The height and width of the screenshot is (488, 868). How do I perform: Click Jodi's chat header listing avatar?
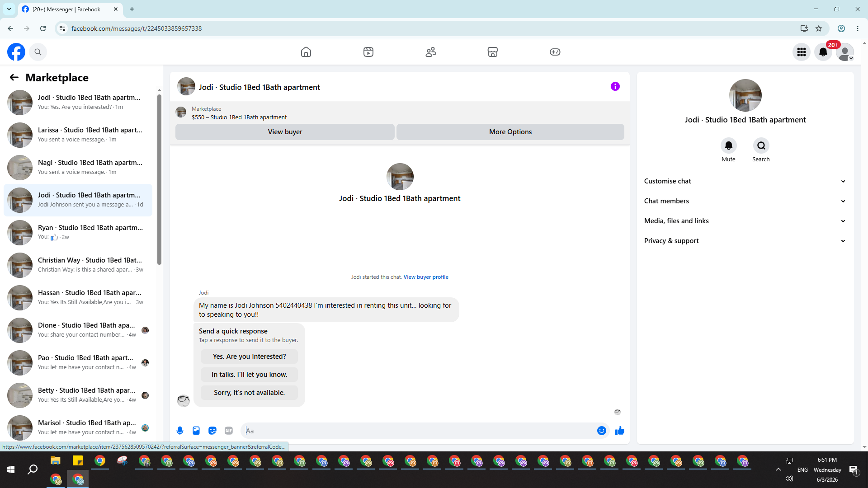pyautogui.click(x=186, y=86)
